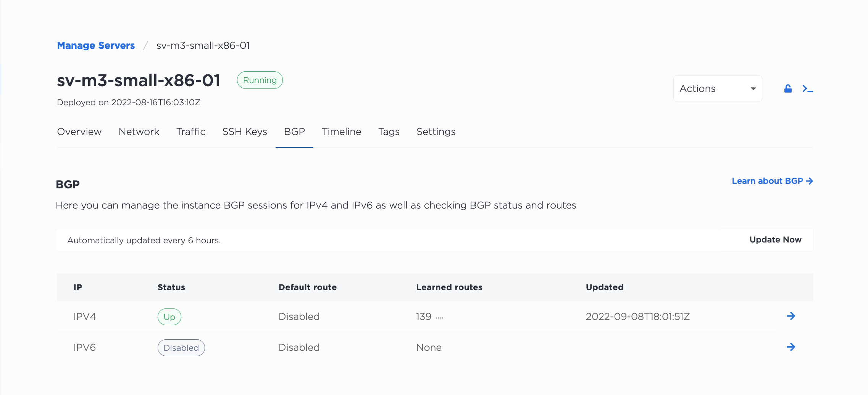Click the IPV6 default route Disabled value
The width and height of the screenshot is (868, 395).
click(x=299, y=347)
